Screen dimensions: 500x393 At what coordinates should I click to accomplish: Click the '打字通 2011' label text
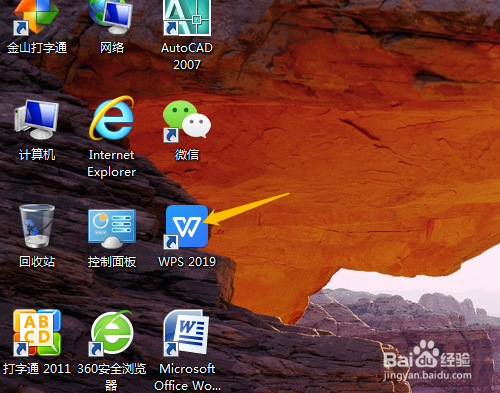click(x=37, y=369)
